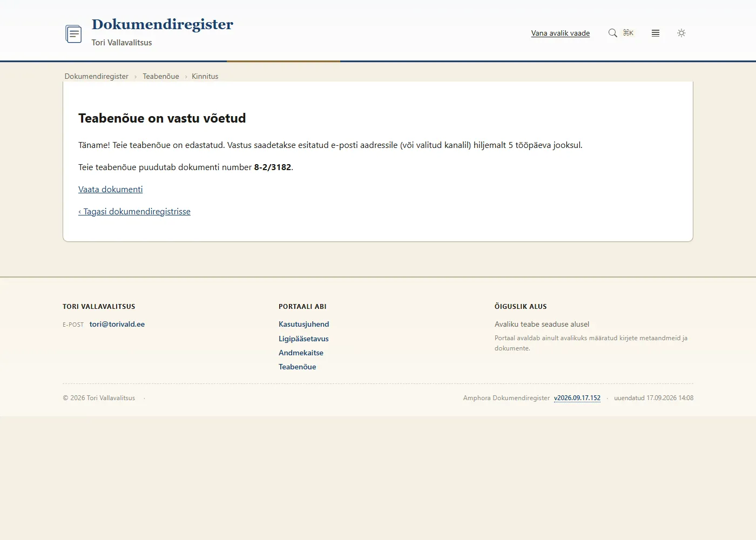756x540 pixels.
Task: Click the document number 8-2/3182
Action: click(x=273, y=167)
